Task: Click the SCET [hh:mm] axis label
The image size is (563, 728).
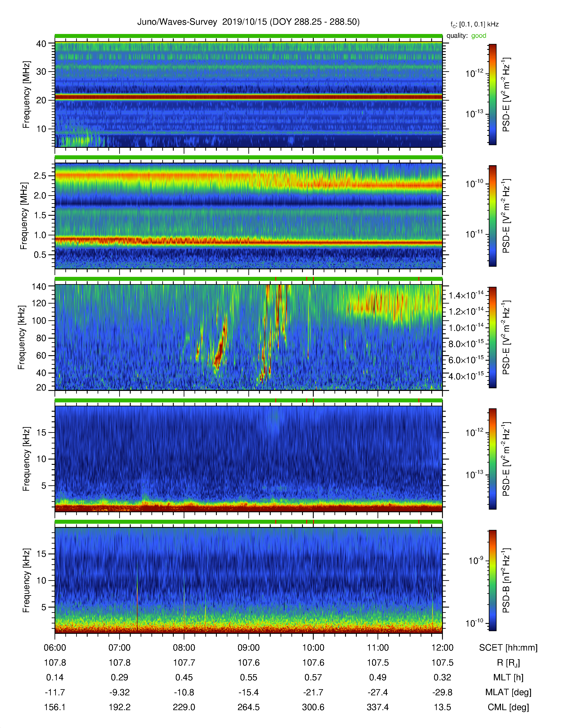Action: coord(508,648)
